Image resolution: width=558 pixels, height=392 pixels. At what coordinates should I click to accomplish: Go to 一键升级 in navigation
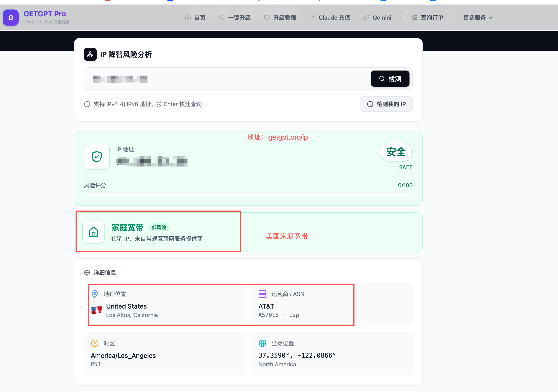tap(235, 18)
